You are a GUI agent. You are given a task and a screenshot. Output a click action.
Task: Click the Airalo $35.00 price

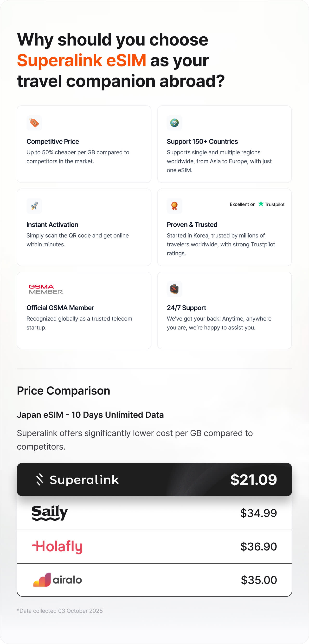tap(259, 580)
